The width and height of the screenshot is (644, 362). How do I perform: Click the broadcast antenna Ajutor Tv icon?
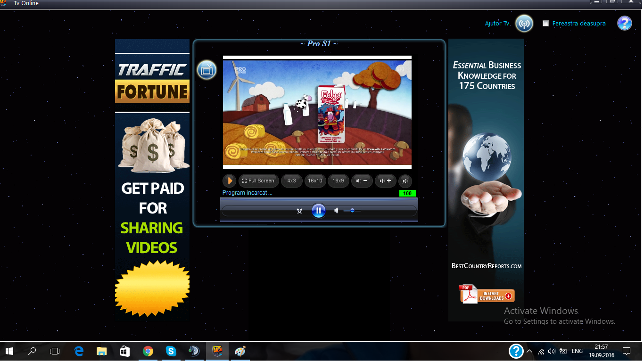pyautogui.click(x=524, y=23)
